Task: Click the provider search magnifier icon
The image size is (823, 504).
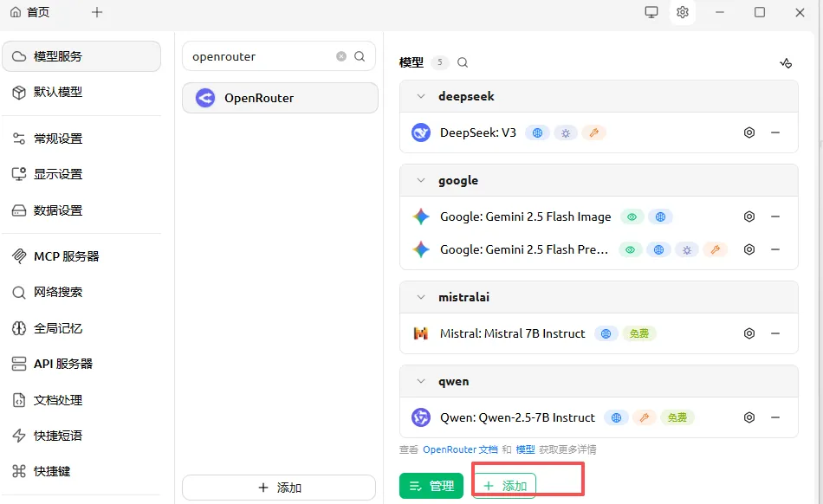Action: (360, 56)
